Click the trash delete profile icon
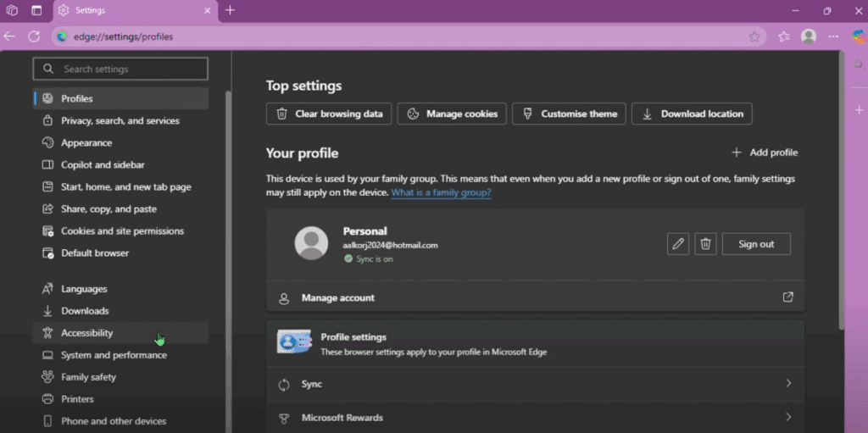 click(704, 244)
